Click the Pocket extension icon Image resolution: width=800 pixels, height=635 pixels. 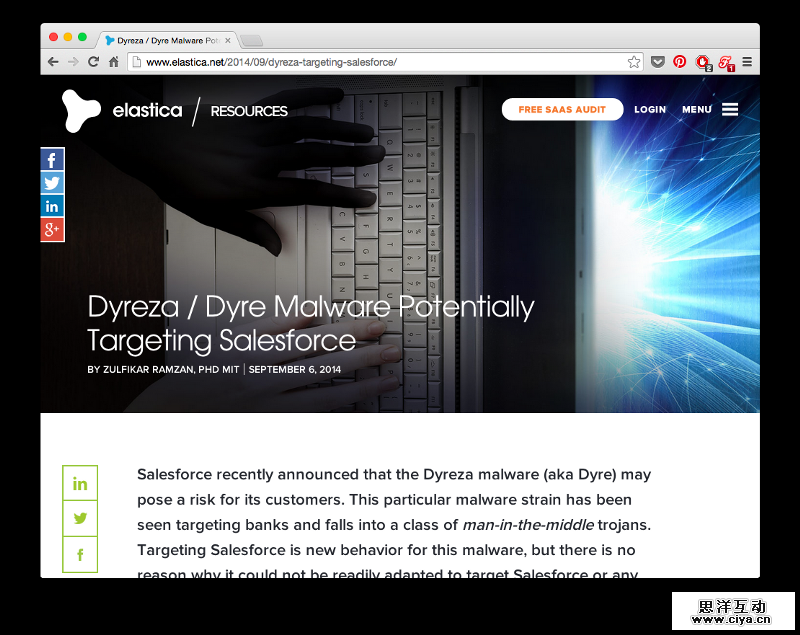(x=657, y=62)
